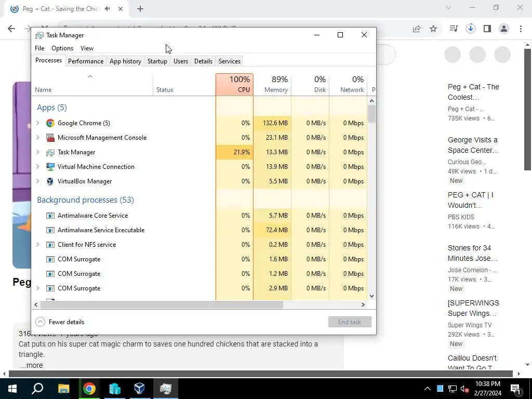
Task: Expand the Virtual Machine Connection row
Action: click(37, 167)
